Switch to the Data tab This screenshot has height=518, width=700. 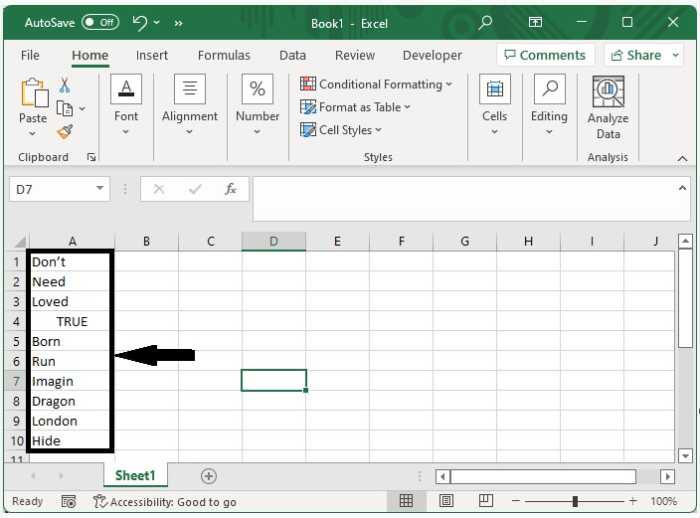pyautogui.click(x=292, y=55)
